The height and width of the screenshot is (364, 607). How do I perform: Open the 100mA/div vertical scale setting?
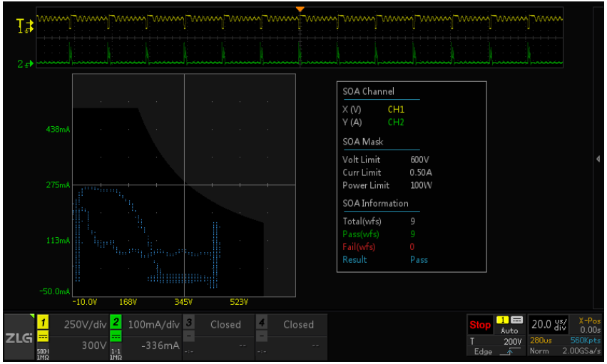point(153,325)
